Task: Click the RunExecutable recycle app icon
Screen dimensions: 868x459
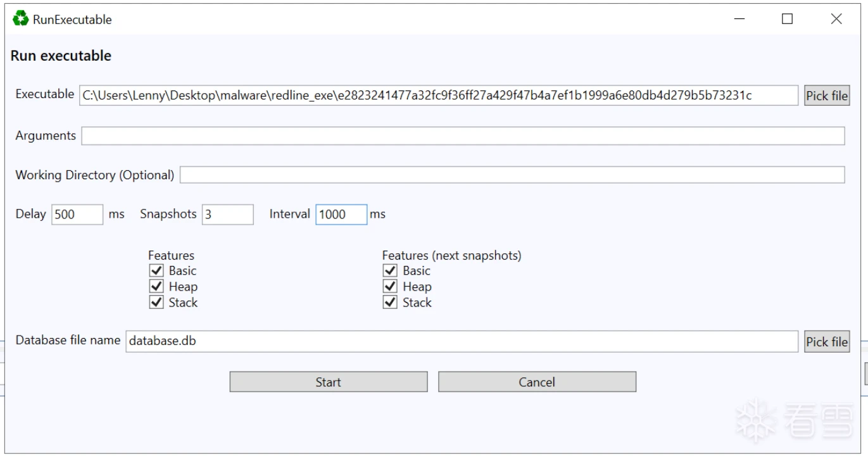Action: [x=21, y=19]
